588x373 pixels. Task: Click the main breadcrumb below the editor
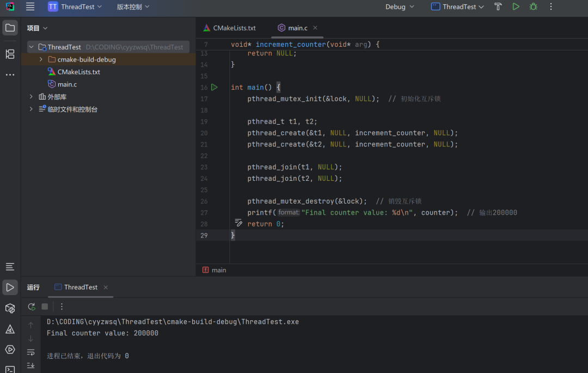pyautogui.click(x=215, y=270)
